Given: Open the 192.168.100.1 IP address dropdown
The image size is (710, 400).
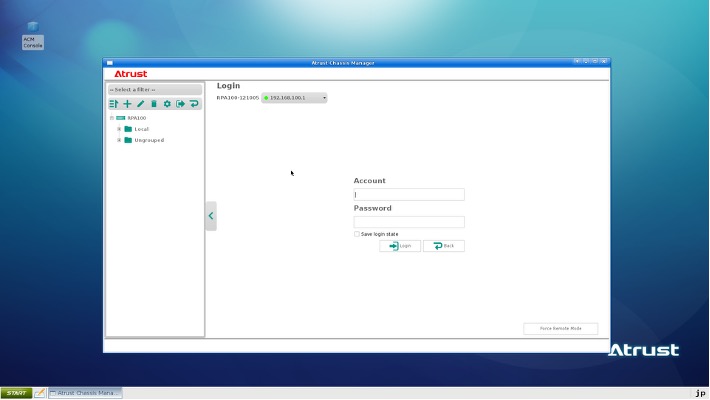Looking at the screenshot, I should point(295,98).
